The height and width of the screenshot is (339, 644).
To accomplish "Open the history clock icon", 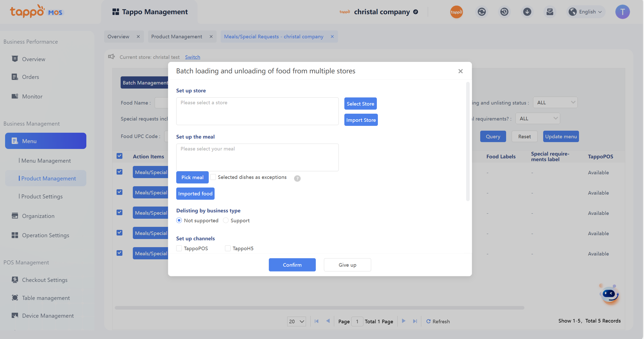I will pyautogui.click(x=504, y=12).
